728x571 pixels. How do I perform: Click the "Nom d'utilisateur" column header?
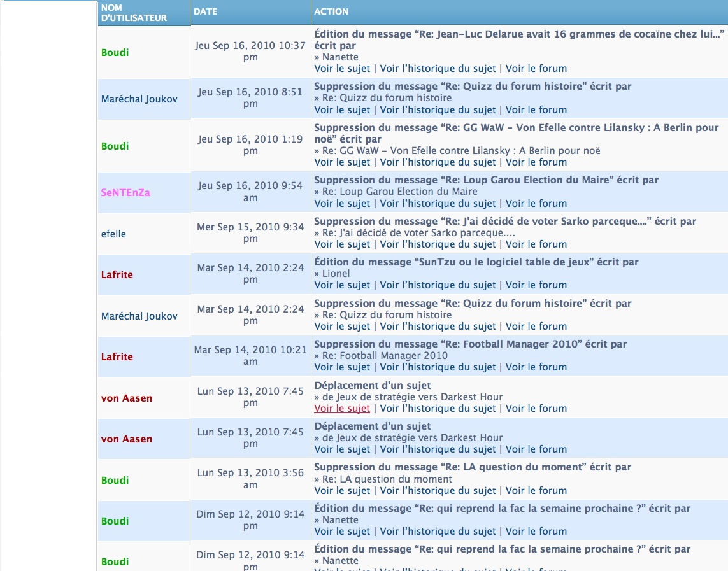click(x=134, y=13)
